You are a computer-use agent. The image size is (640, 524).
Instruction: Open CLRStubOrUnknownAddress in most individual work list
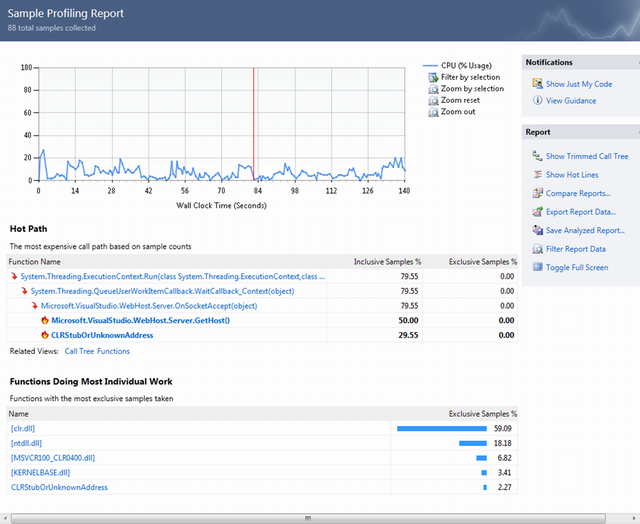pyautogui.click(x=59, y=487)
